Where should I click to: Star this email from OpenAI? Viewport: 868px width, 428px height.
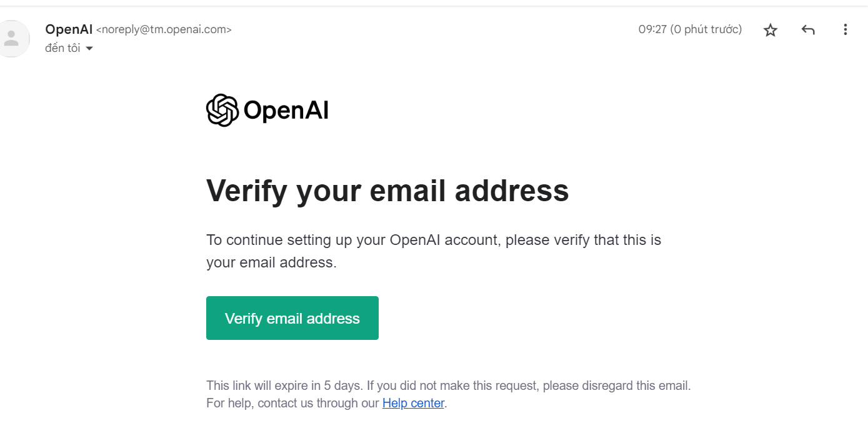click(771, 30)
